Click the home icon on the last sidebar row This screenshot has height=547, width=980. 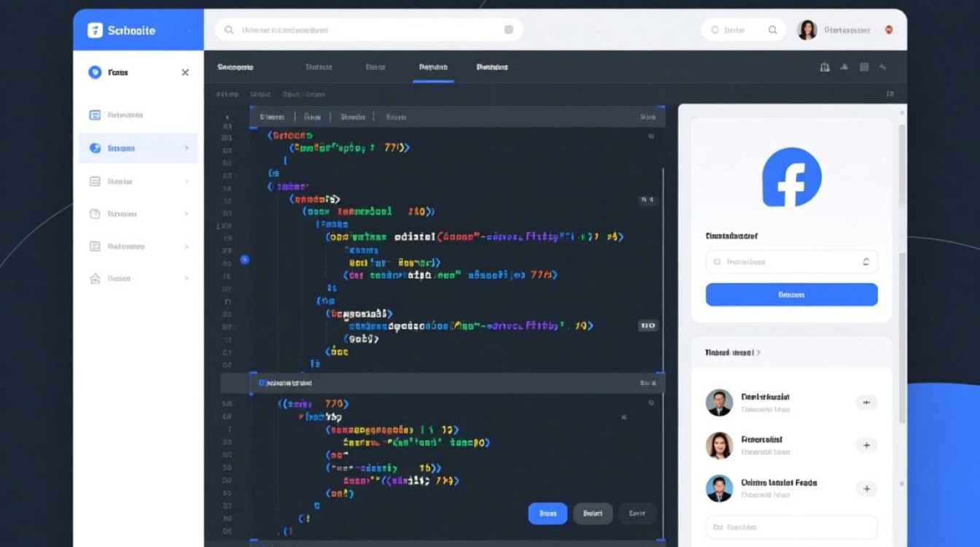click(x=95, y=279)
